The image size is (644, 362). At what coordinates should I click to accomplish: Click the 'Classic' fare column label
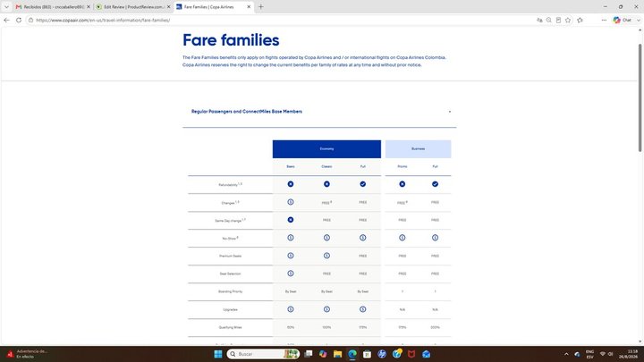click(326, 166)
